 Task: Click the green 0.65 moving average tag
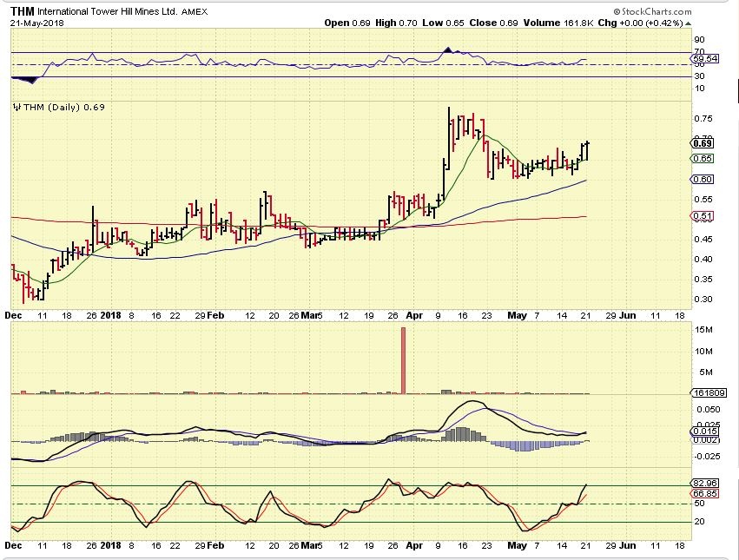[x=702, y=159]
